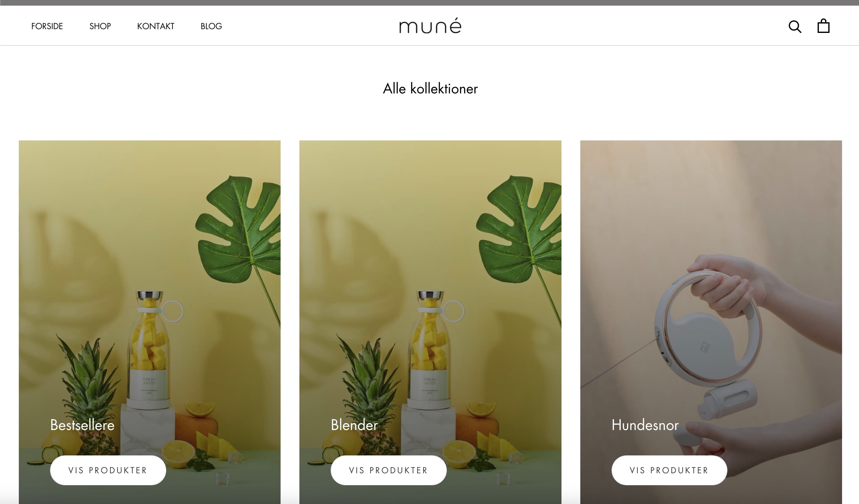Select the Bestsellere collection title
Screen dimensions: 859x504
(x=82, y=425)
